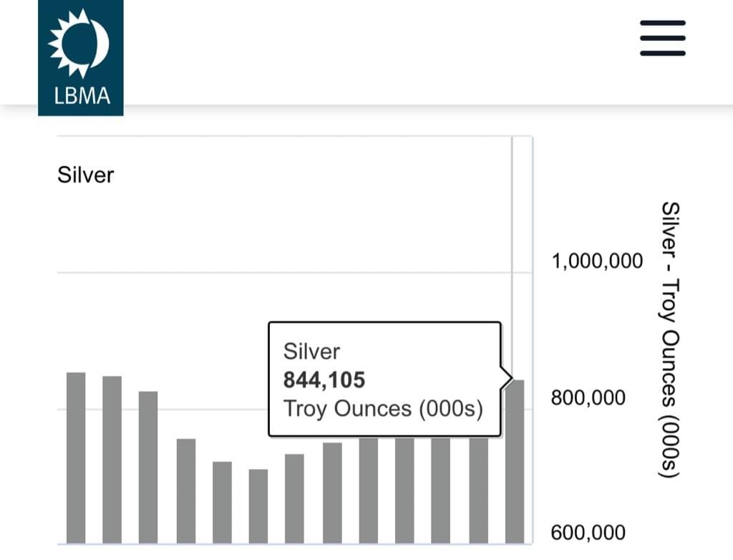Select the highlighted rightmost silver bar

coord(515,461)
